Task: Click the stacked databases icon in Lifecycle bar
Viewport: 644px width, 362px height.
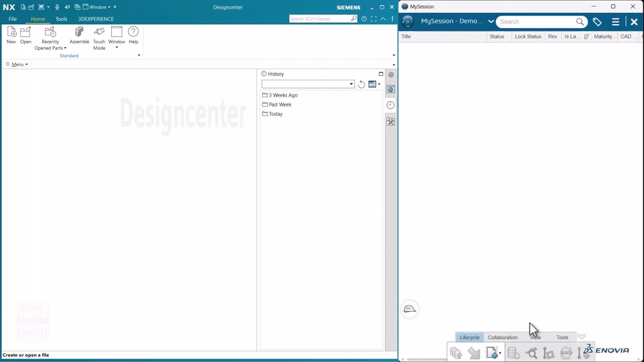Action: point(513,353)
